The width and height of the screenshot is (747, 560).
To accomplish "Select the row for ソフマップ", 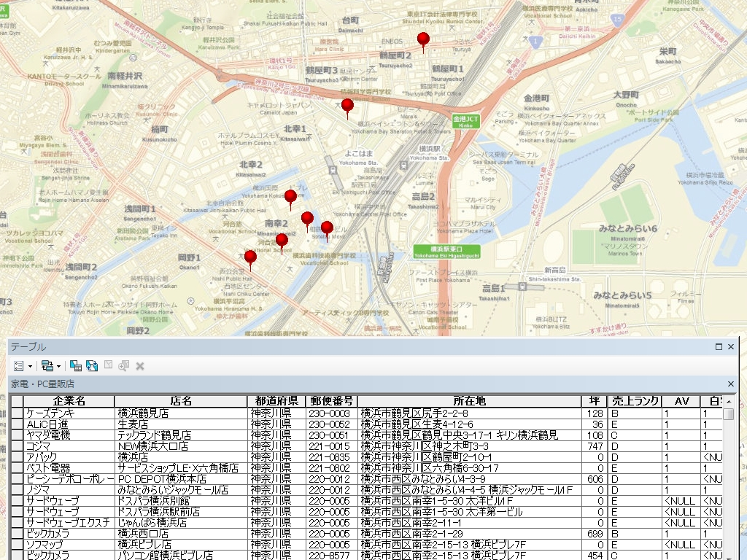I will [x=18, y=545].
